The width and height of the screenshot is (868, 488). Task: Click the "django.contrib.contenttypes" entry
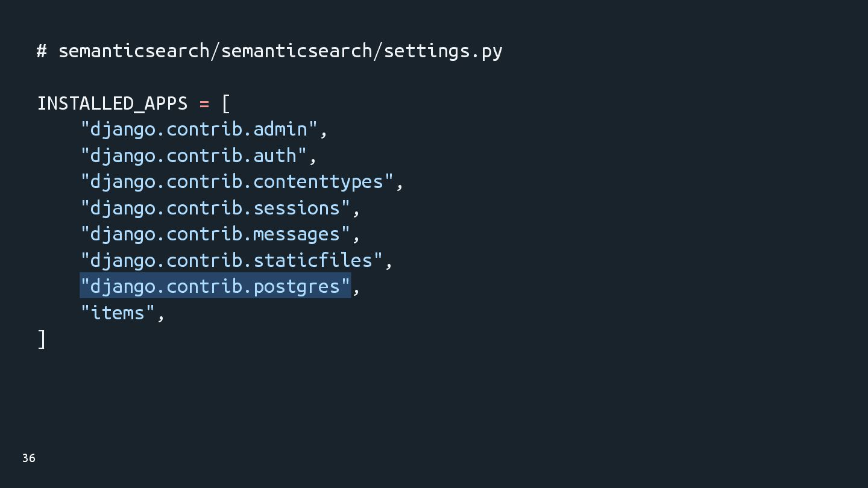pyautogui.click(x=237, y=182)
